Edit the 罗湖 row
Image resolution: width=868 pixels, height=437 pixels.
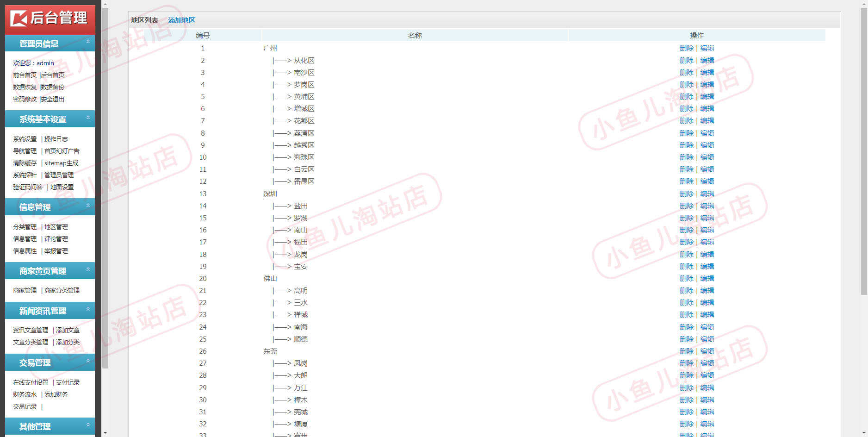(707, 218)
